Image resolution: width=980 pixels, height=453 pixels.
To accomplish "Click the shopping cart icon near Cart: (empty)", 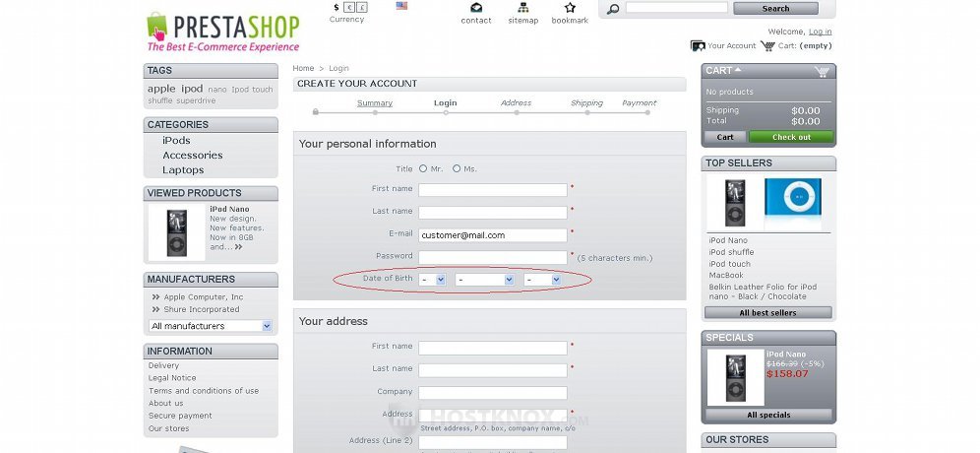I will [x=766, y=45].
